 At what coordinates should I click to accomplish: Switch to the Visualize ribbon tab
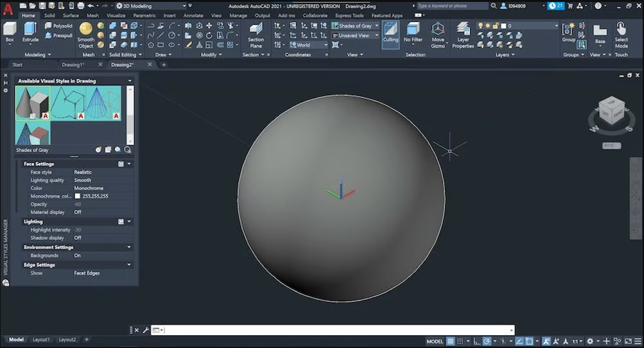(x=116, y=15)
